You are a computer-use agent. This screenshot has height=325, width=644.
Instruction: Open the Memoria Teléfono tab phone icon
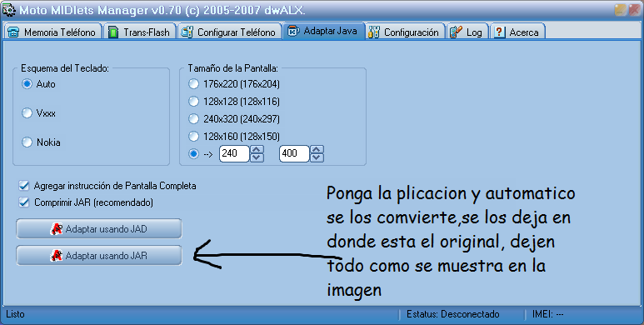tap(13, 32)
